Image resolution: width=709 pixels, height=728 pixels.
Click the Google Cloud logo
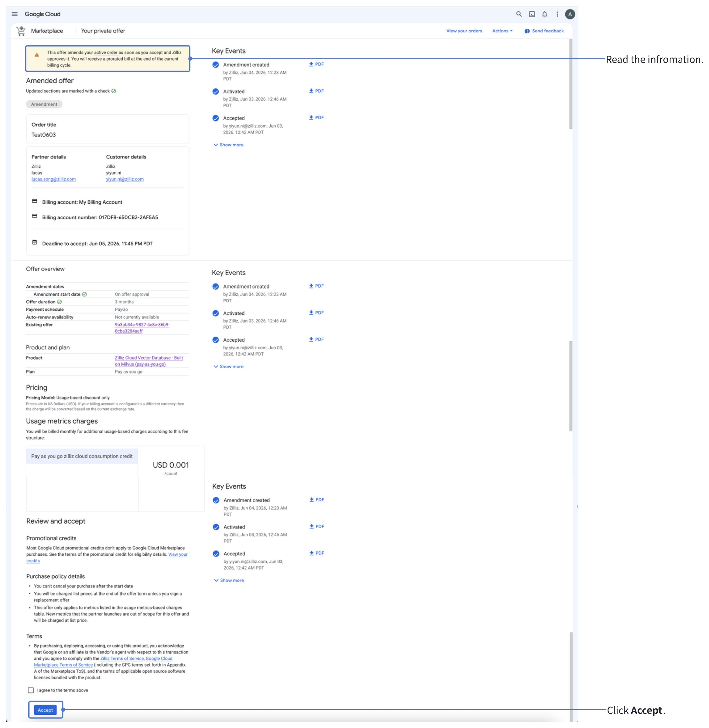tap(43, 14)
